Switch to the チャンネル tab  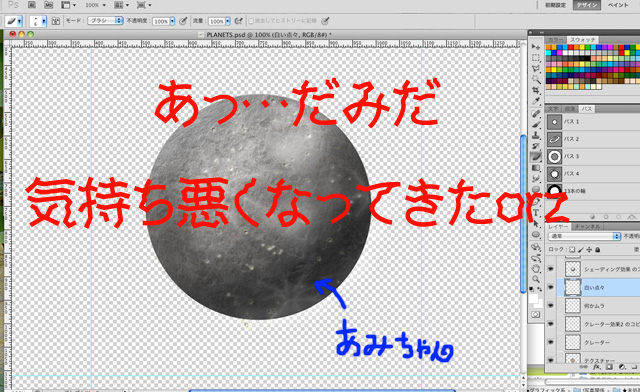click(x=588, y=227)
